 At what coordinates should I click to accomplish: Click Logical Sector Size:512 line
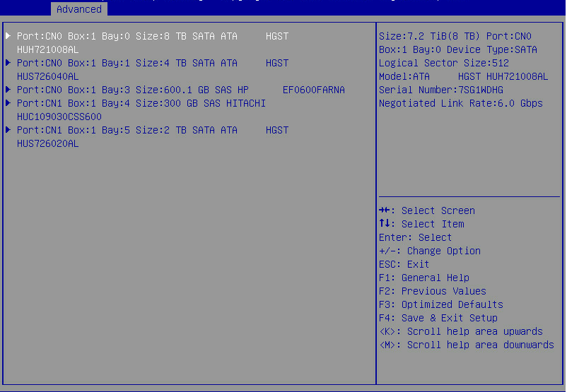coord(444,63)
